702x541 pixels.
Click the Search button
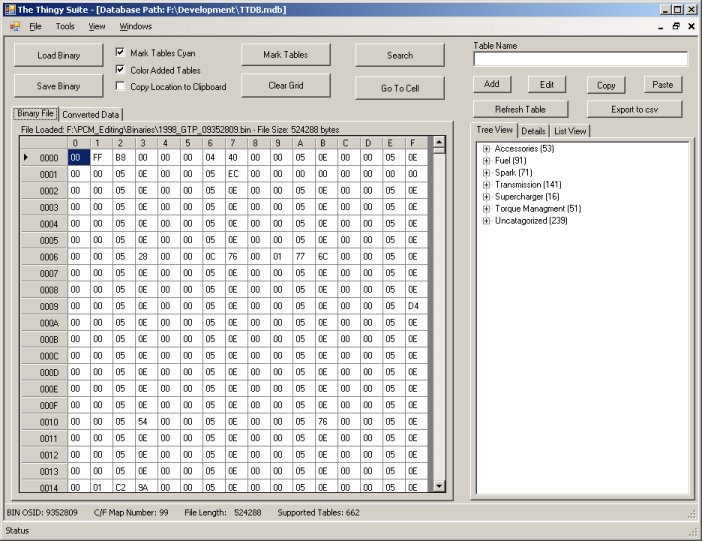[x=400, y=55]
